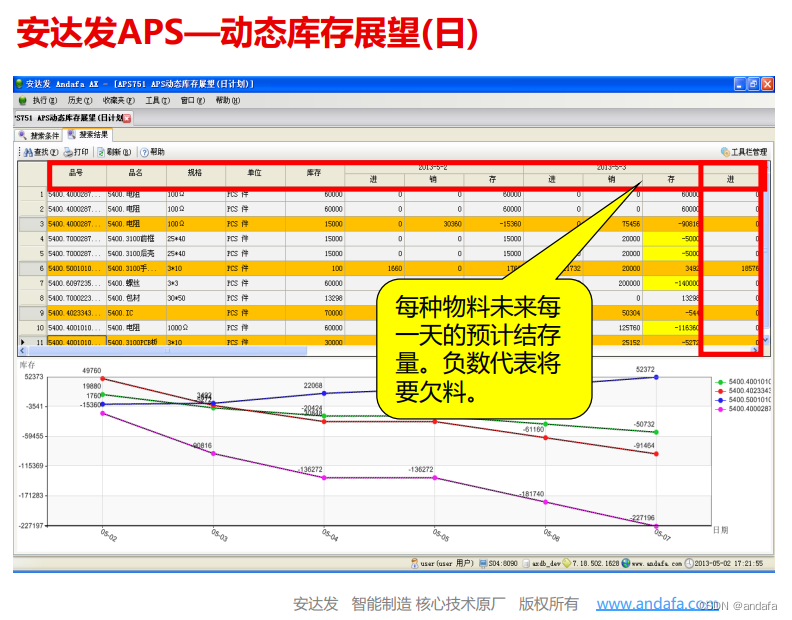Open the 帮助 menu in the menu bar
The width and height of the screenshot is (792, 620).
pyautogui.click(x=228, y=101)
